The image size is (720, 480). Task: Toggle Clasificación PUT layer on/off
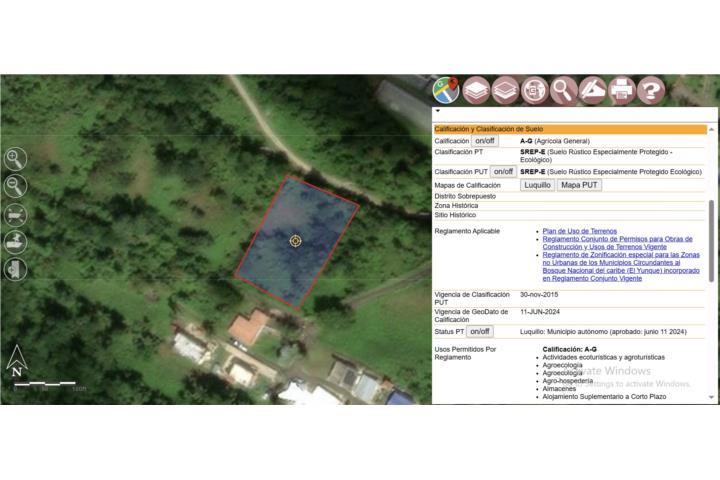coord(503,171)
